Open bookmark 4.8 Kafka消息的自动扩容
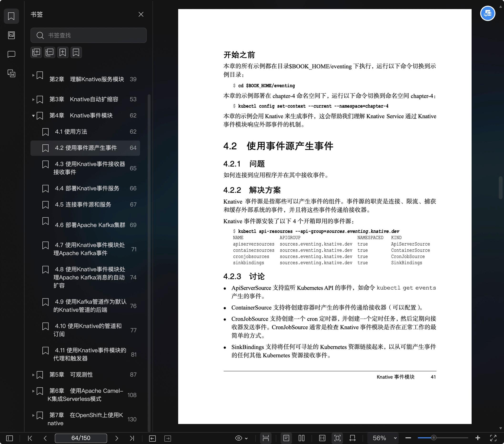The height and width of the screenshot is (444, 504). (85, 277)
